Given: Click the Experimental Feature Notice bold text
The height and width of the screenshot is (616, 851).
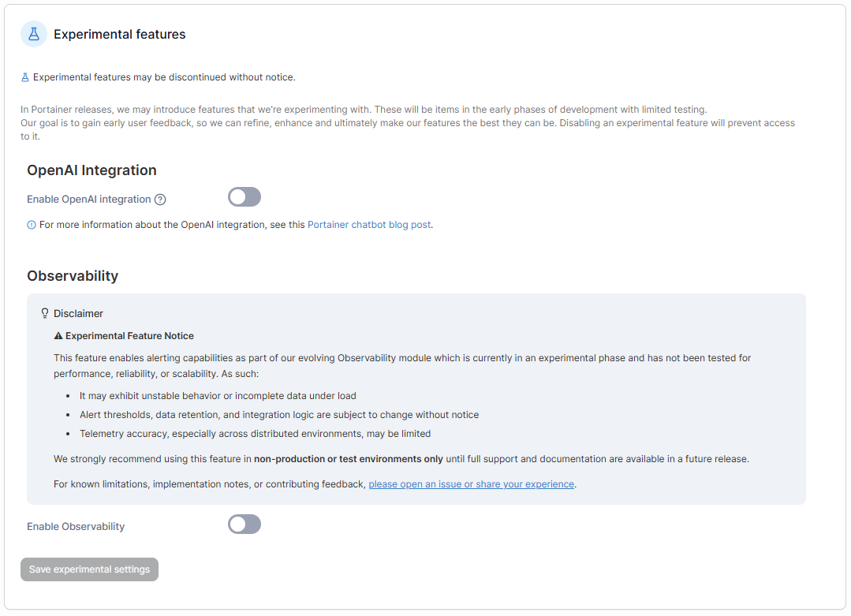Looking at the screenshot, I should (x=129, y=336).
